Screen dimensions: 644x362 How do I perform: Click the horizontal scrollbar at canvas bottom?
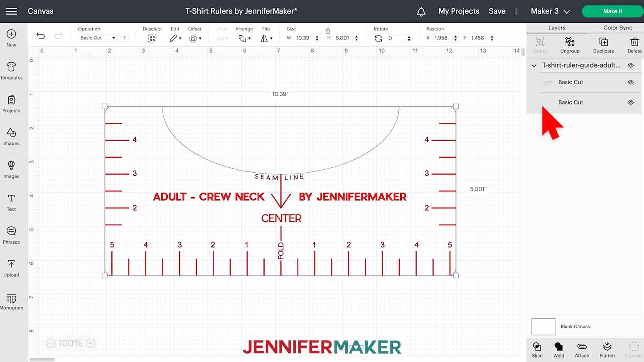[42, 360]
